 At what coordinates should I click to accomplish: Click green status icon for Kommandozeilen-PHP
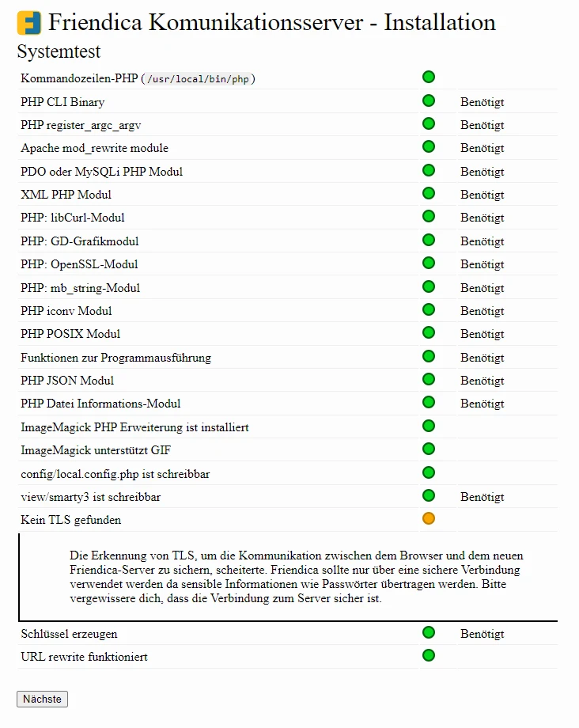point(429,77)
